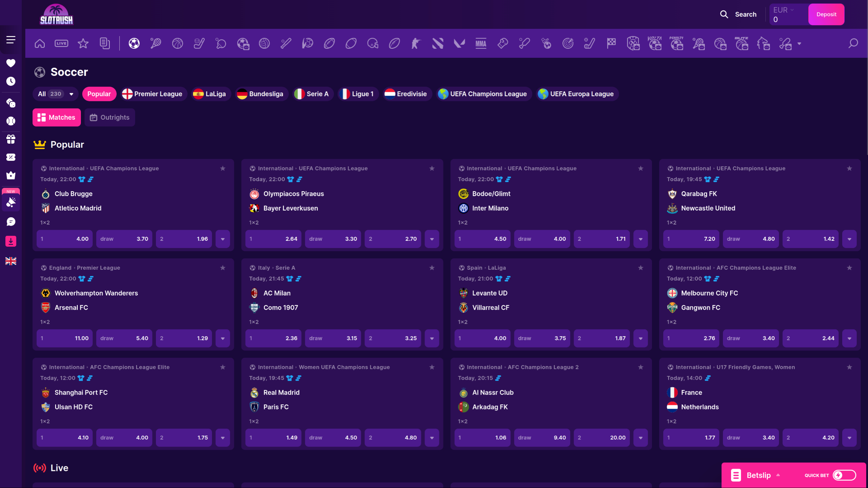This screenshot has width=868, height=488.
Task: Select the Ice Hockey sport icon
Action: pos(199,43)
